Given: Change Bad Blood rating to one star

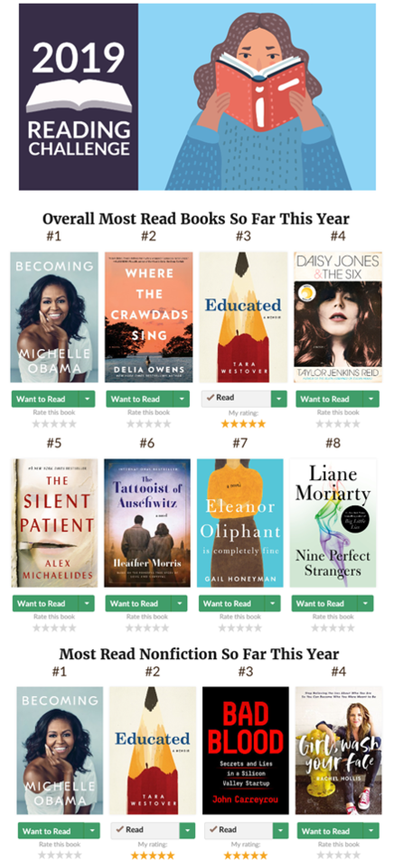Looking at the screenshot, I should (228, 855).
